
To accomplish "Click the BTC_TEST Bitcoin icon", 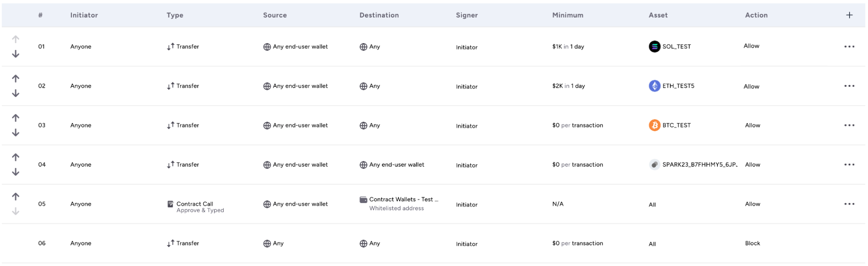I will coord(655,125).
